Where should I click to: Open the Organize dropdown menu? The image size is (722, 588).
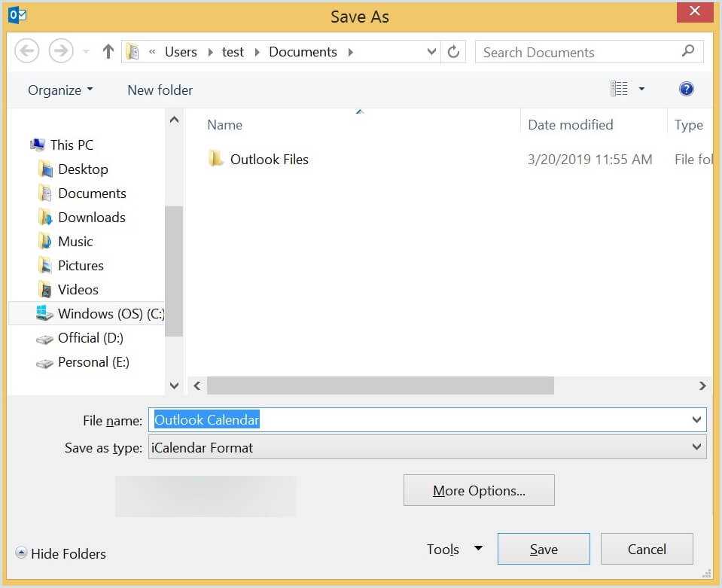pos(59,90)
